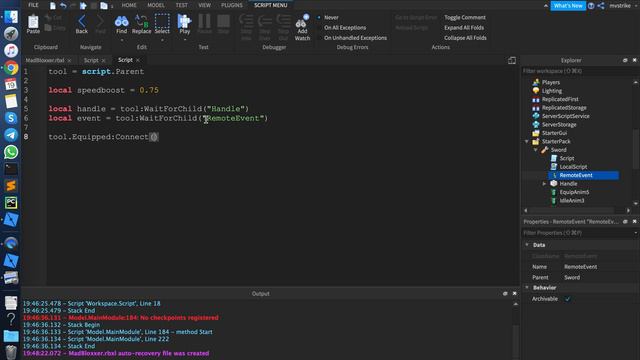Select RemoteEvent in the Explorer tree
This screenshot has width=640, height=360.
(x=576, y=175)
